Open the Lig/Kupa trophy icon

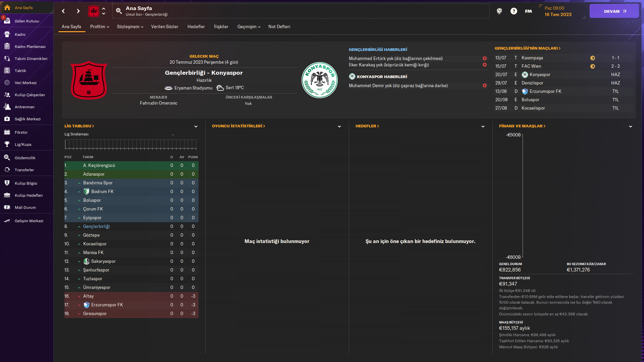(x=7, y=144)
